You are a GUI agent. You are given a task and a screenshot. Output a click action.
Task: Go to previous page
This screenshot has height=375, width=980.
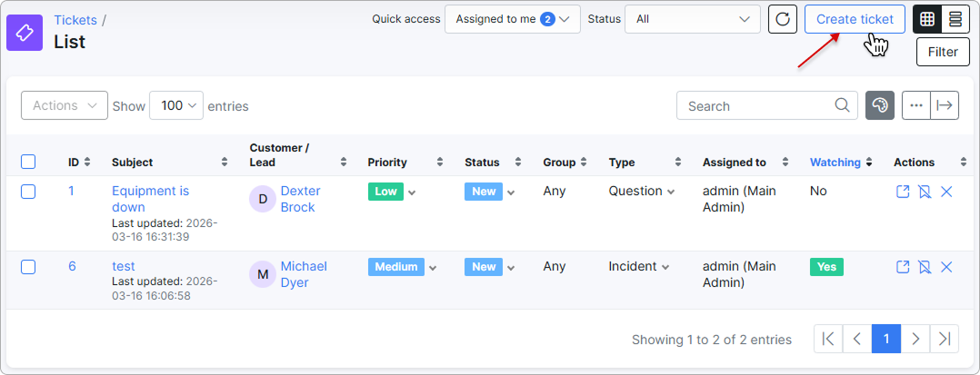click(x=857, y=339)
